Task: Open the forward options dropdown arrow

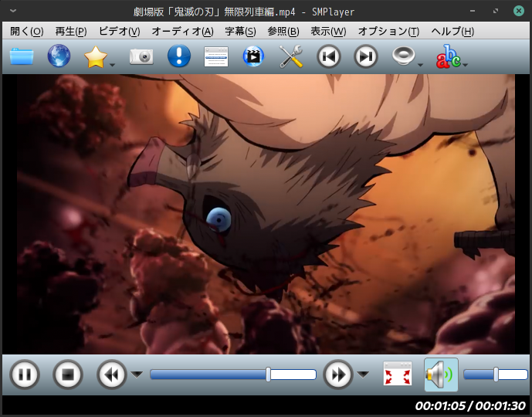Action: (x=363, y=375)
